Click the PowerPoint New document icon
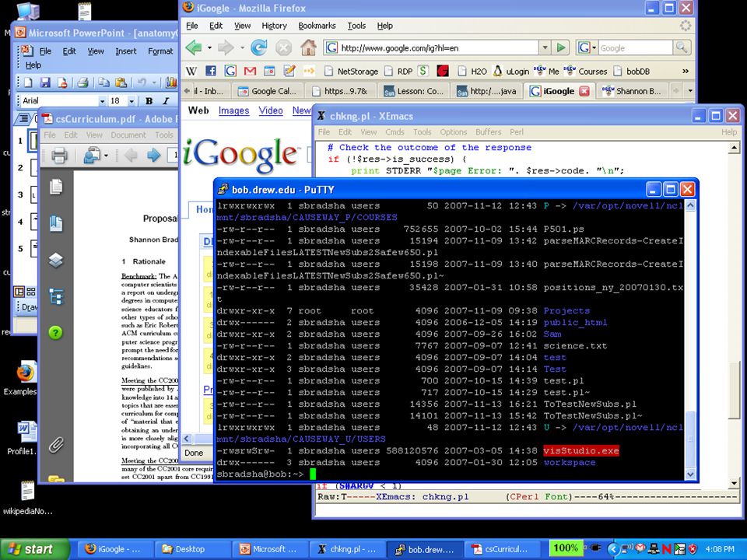This screenshot has width=747, height=560. [28, 82]
